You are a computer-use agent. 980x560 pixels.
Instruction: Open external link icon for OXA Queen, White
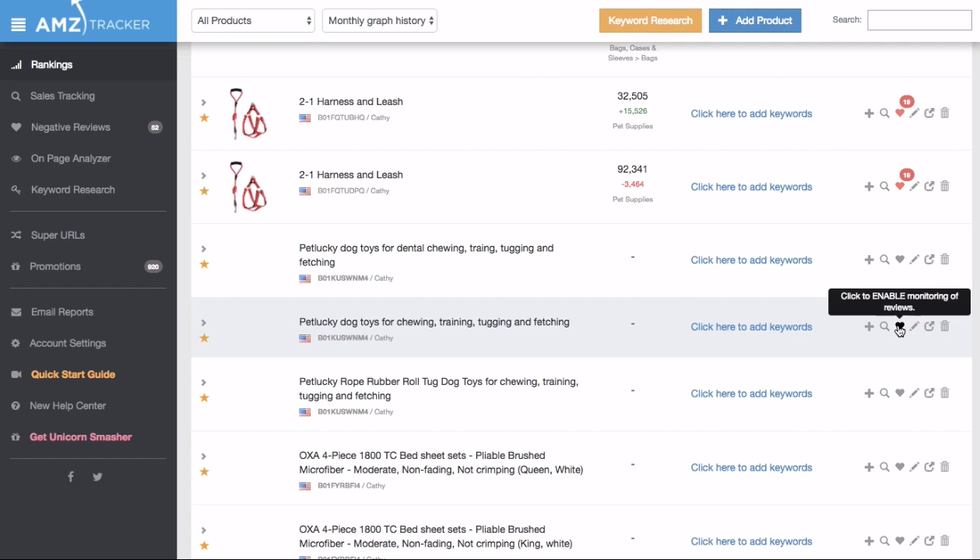[x=929, y=467]
